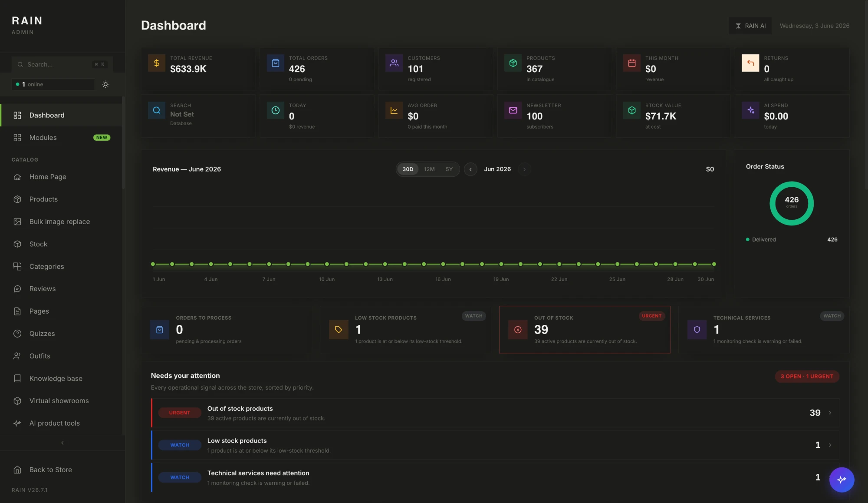Click the Avg Order chart icon
868x503 pixels.
click(394, 111)
